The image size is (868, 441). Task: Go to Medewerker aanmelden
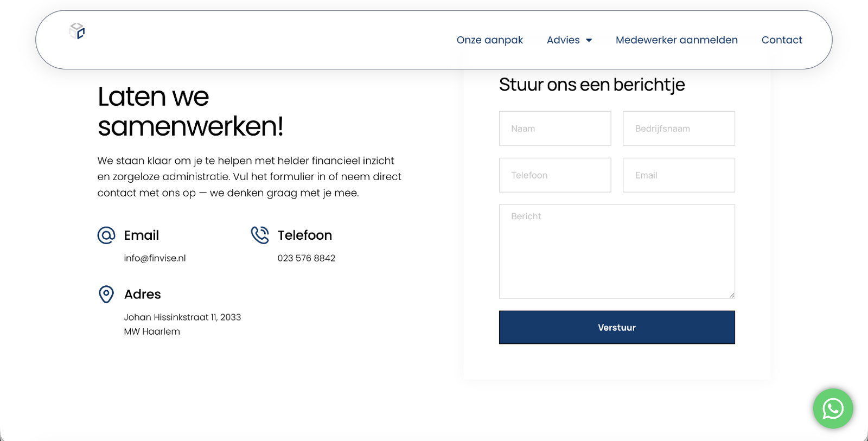pos(676,40)
